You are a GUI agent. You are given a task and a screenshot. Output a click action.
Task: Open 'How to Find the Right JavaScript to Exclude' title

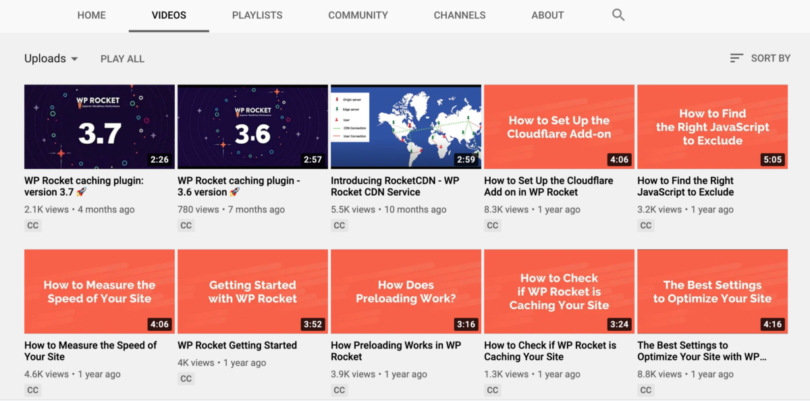[686, 187]
